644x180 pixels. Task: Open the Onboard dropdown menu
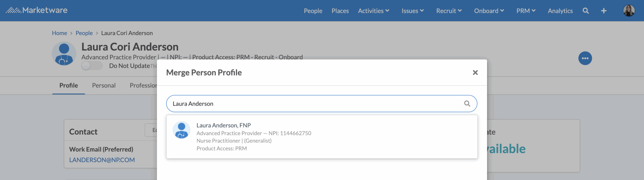click(x=489, y=11)
